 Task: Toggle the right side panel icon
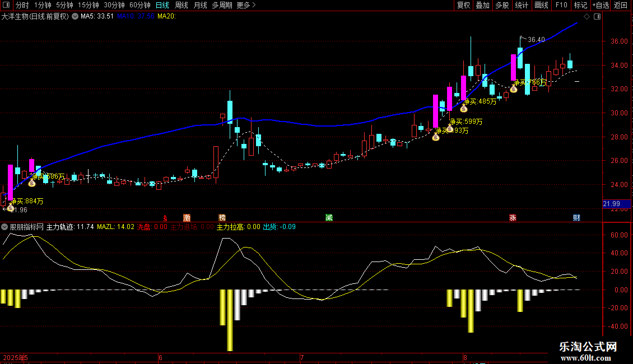[597, 17]
